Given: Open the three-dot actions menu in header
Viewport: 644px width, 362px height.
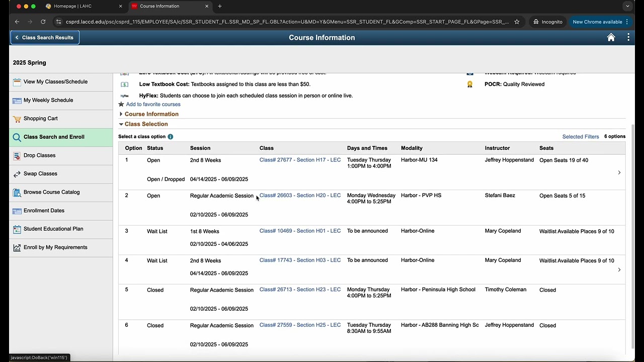Looking at the screenshot, I should point(628,37).
